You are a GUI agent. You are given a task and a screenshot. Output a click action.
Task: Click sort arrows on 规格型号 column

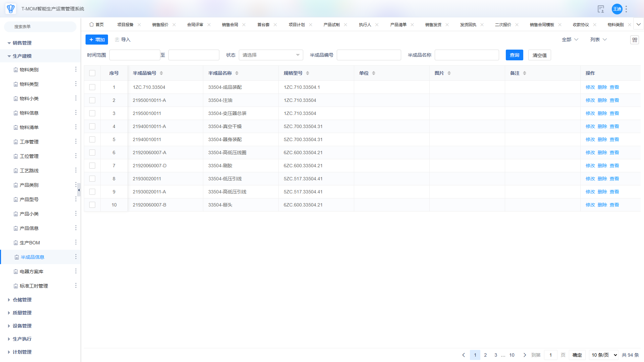coord(308,73)
